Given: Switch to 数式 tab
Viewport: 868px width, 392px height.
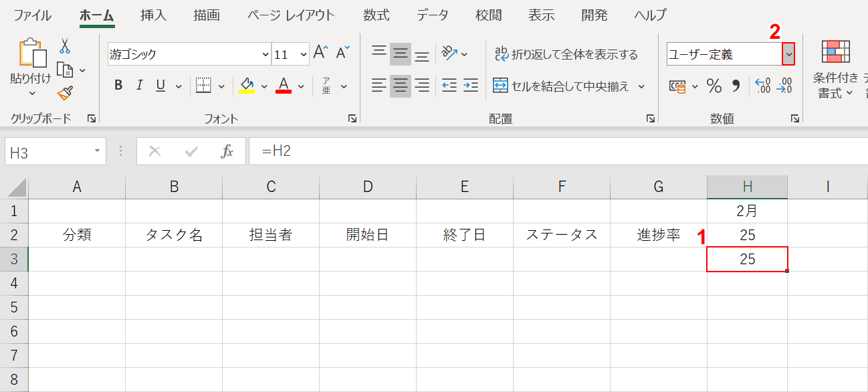Looking at the screenshot, I should (376, 15).
